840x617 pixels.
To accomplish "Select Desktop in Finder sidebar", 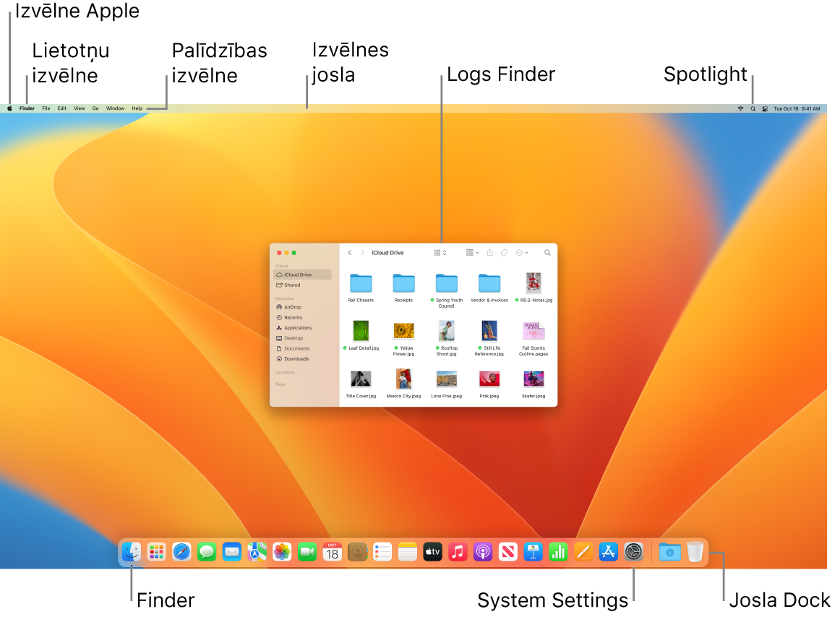I will (x=302, y=339).
